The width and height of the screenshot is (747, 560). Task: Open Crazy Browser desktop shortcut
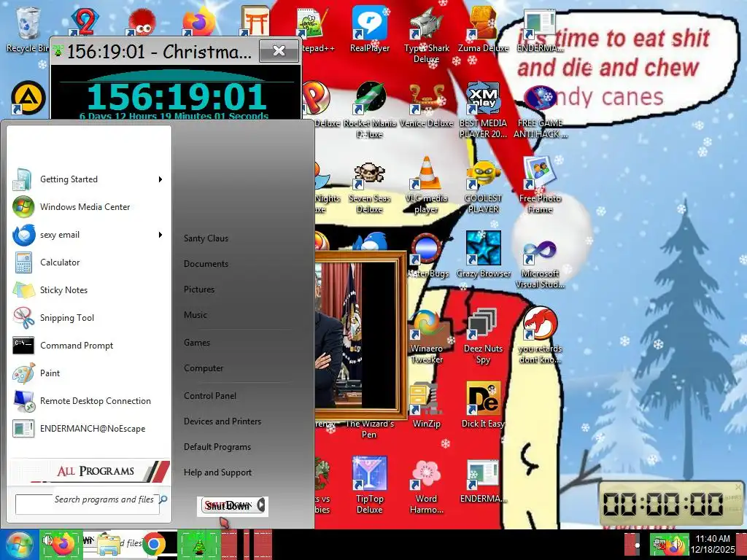(x=483, y=254)
